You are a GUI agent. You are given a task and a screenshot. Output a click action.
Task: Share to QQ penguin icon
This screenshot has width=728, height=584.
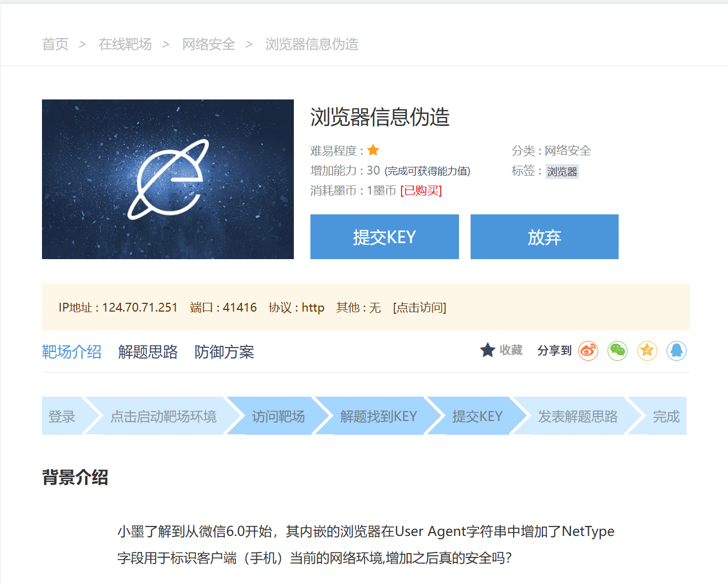click(x=677, y=351)
